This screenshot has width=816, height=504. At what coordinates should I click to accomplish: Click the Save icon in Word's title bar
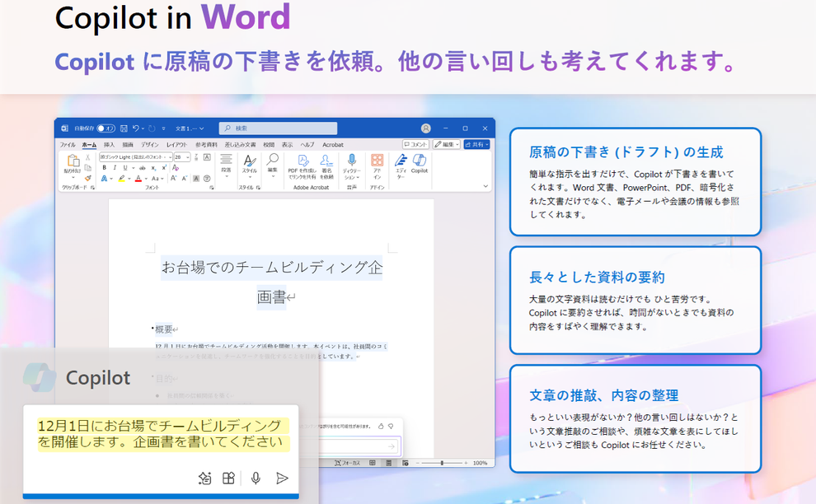coord(124,128)
